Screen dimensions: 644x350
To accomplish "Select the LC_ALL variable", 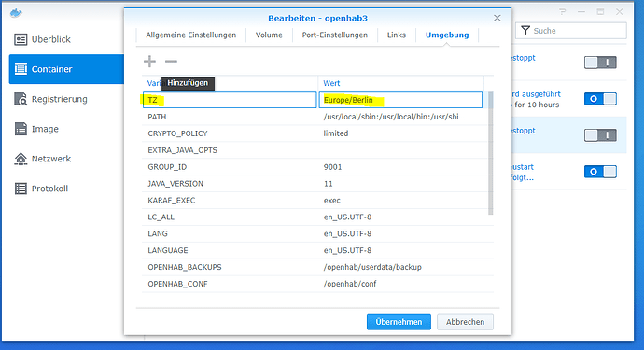I will pyautogui.click(x=161, y=217).
